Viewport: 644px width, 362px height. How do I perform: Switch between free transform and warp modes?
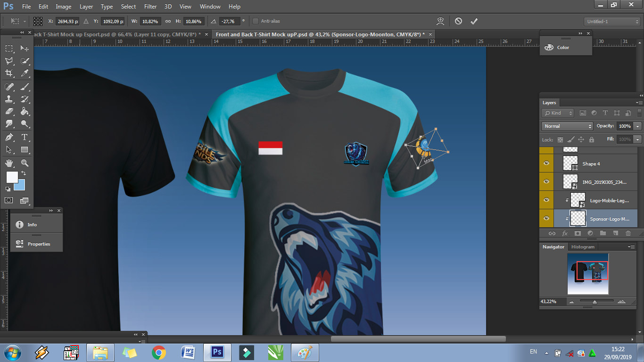441,21
